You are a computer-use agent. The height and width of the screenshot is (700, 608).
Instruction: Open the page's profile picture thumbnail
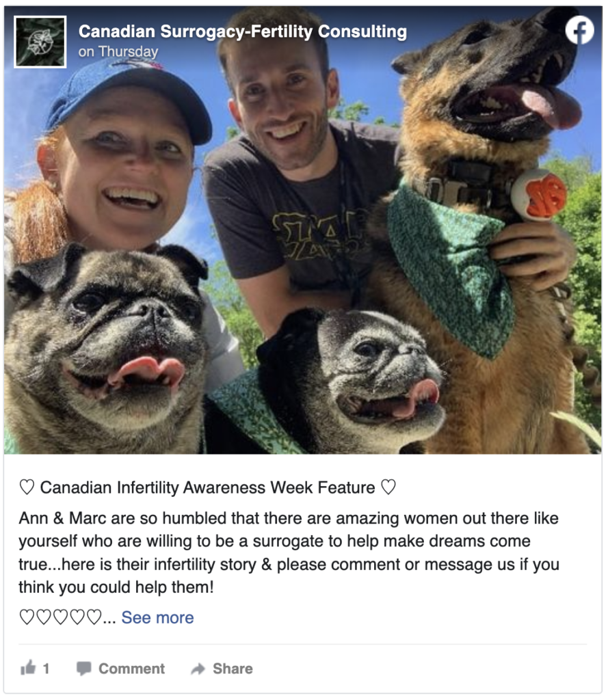(40, 42)
